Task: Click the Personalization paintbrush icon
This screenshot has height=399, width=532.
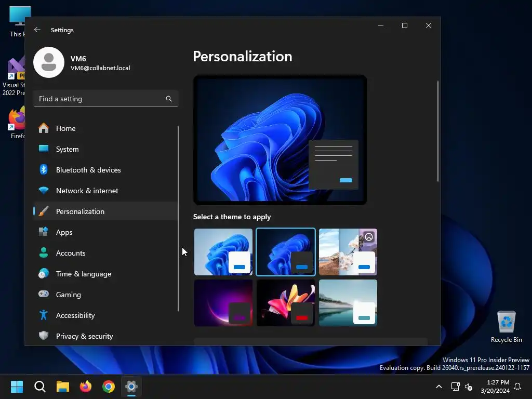Action: [x=44, y=211]
